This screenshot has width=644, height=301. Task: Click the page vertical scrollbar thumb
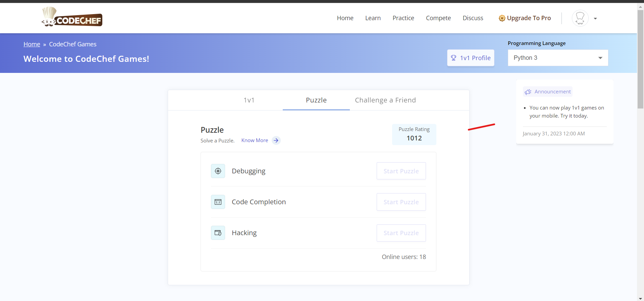tap(641, 59)
